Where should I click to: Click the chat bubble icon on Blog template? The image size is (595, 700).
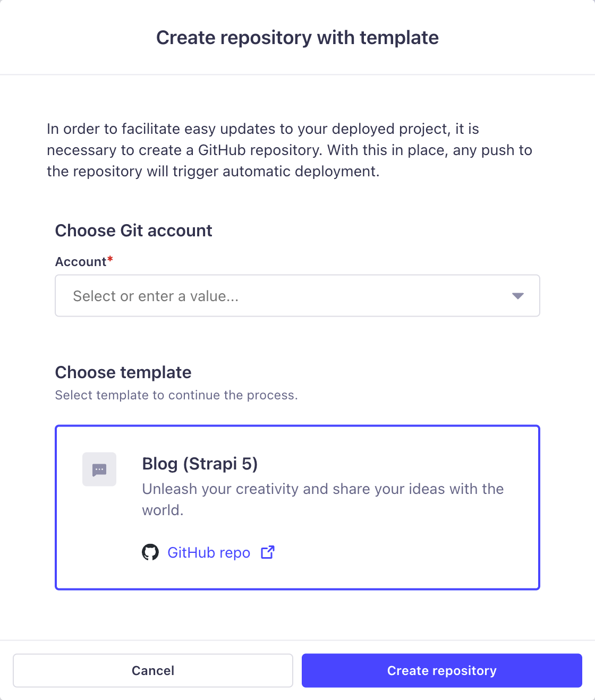point(99,469)
